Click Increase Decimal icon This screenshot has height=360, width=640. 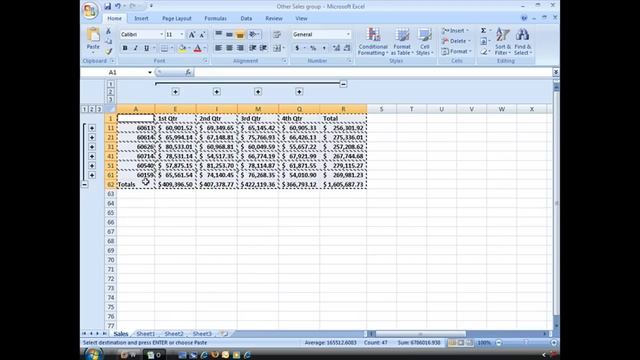[x=336, y=48]
